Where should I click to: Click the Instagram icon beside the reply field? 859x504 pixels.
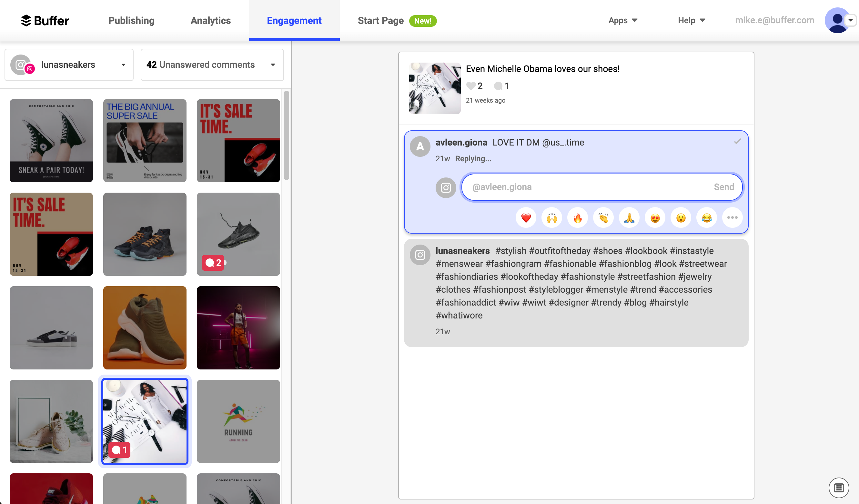446,187
